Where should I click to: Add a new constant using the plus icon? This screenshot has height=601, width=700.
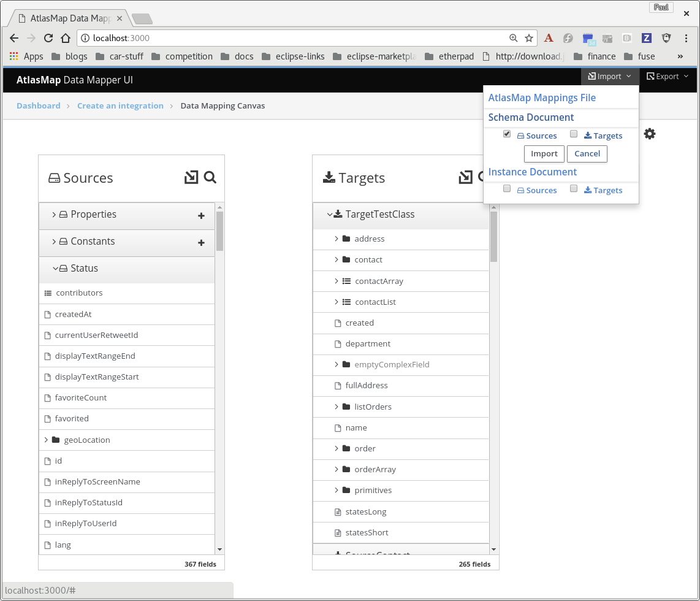201,243
